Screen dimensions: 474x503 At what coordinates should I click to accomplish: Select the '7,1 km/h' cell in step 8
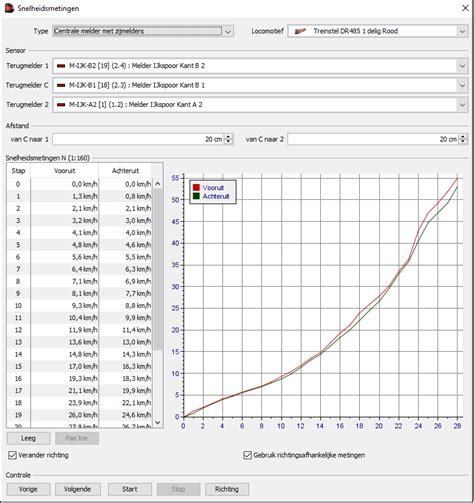tap(65, 281)
